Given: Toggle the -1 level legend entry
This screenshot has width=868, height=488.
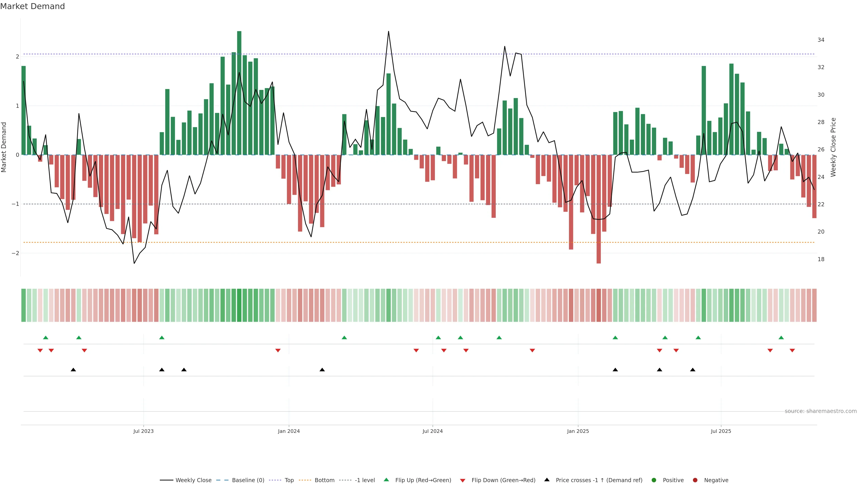Looking at the screenshot, I should coord(365,480).
